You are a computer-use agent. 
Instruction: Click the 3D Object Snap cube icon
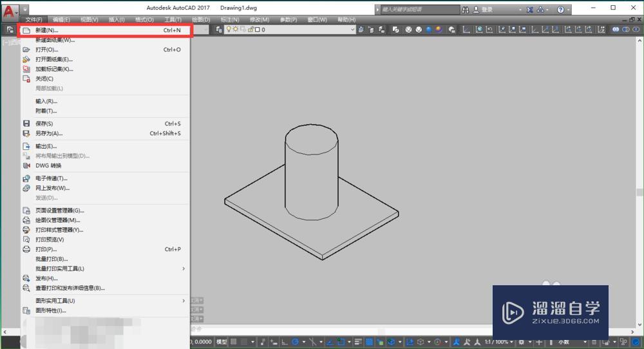[x=391, y=342]
